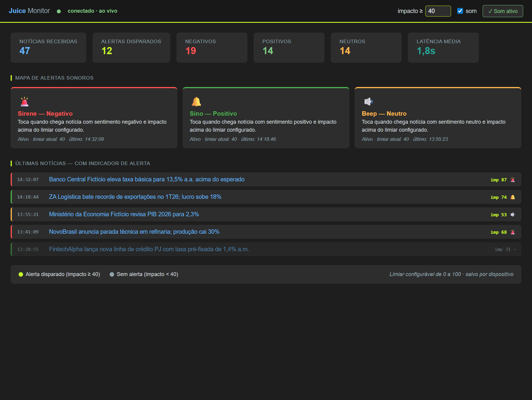Click the siren icon on the NovoBrasil row
532x400 pixels.
point(513,232)
